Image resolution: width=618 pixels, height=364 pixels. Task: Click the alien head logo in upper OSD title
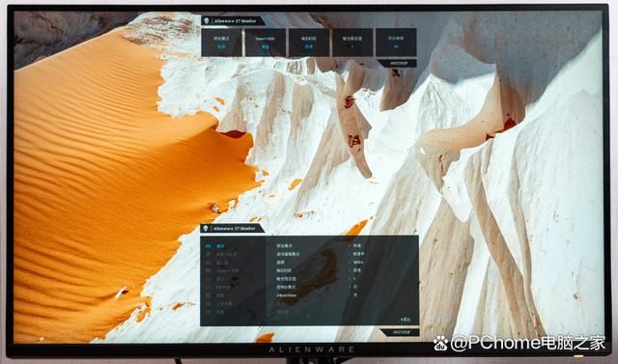[x=206, y=21]
